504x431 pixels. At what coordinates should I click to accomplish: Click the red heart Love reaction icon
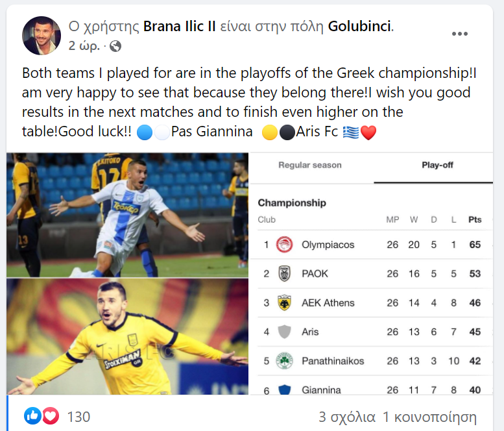click(x=50, y=416)
